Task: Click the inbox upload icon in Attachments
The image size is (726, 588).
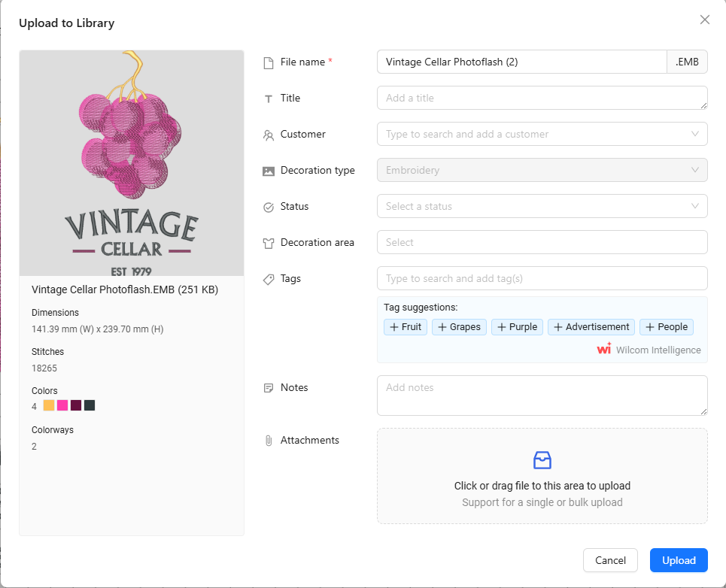Action: coord(542,460)
